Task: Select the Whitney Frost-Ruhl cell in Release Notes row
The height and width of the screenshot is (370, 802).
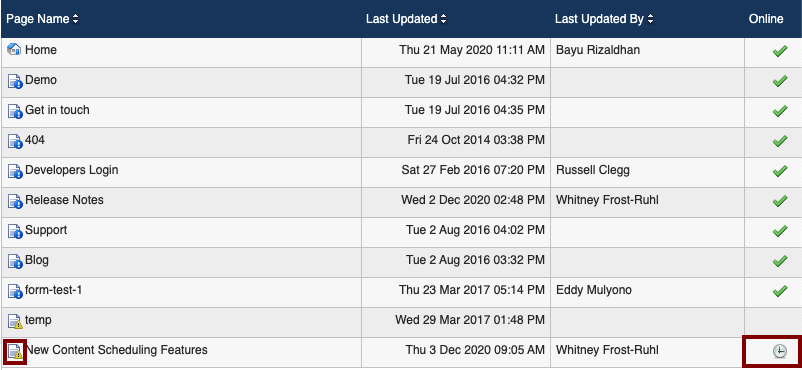Action: (607, 200)
